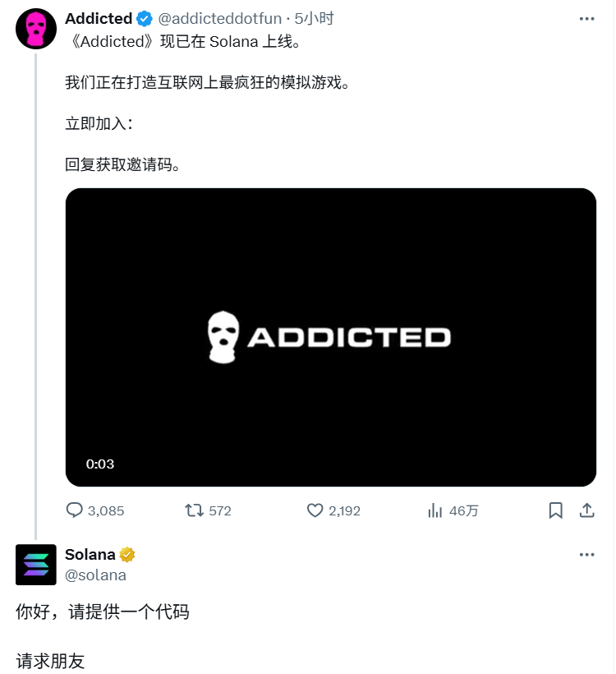Open more options on Solana reply

click(586, 555)
